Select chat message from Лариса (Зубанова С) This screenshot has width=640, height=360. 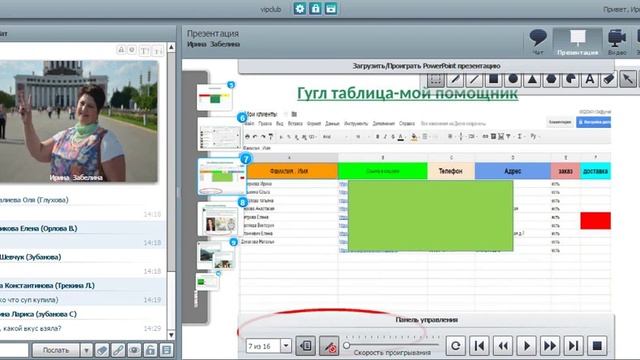coord(82,321)
